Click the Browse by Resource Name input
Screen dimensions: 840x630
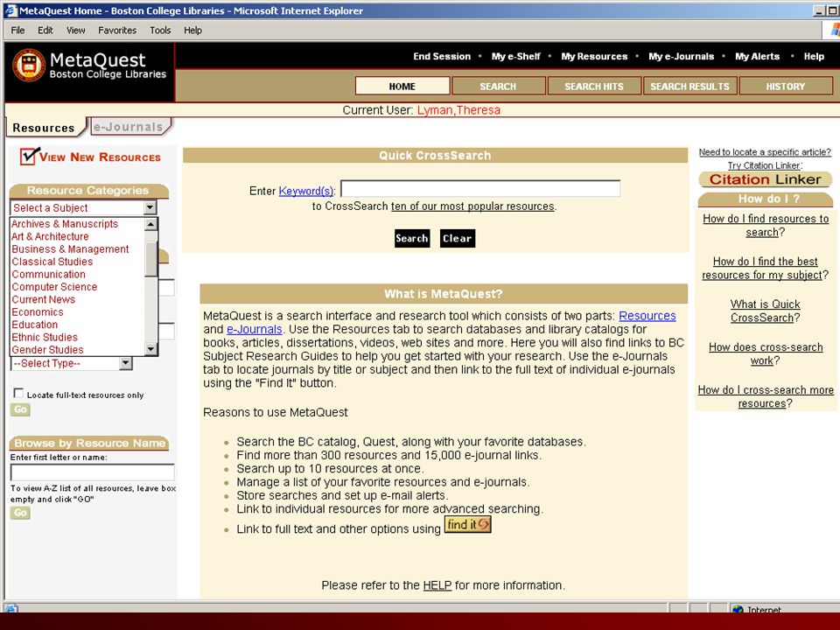tap(92, 472)
